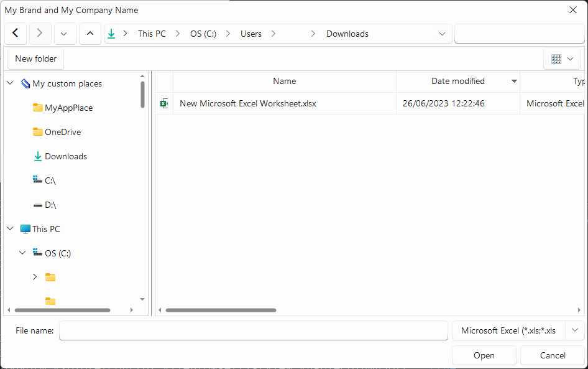Collapse the My custom places tree section
The width and height of the screenshot is (588, 369).
10,83
